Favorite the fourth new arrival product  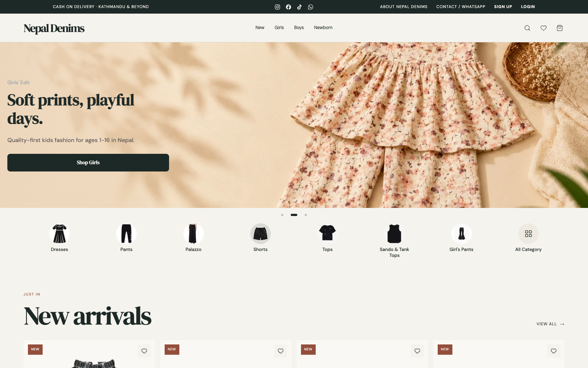point(554,351)
